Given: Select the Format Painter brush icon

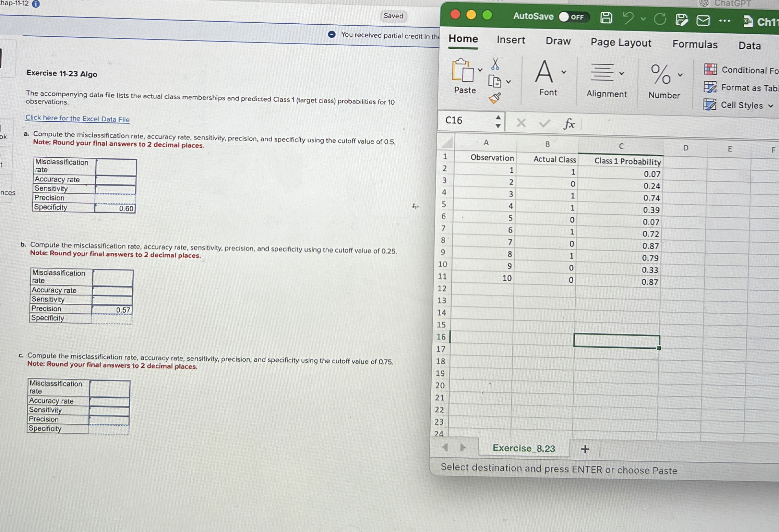Looking at the screenshot, I should pyautogui.click(x=494, y=98).
